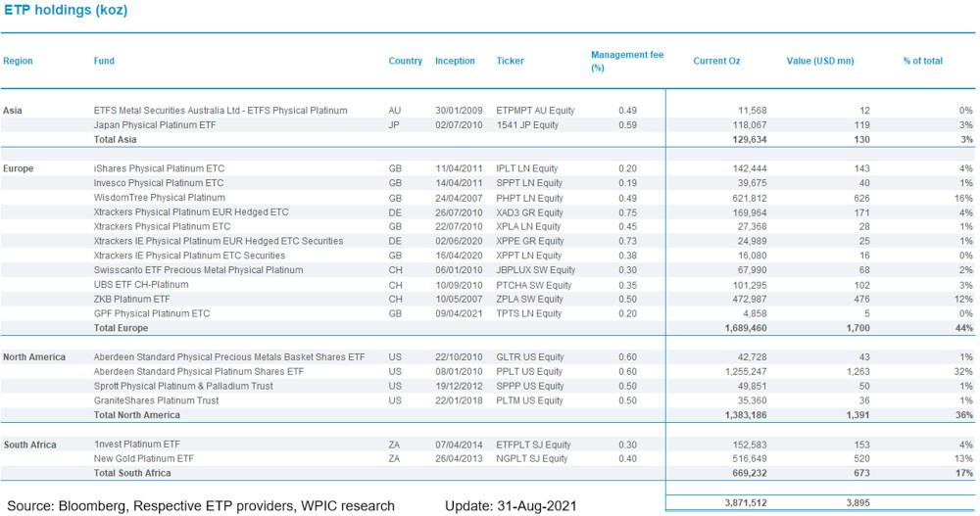The height and width of the screenshot is (516, 980).
Task: Select the '% of total' column header
Action: pyautogui.click(x=922, y=61)
